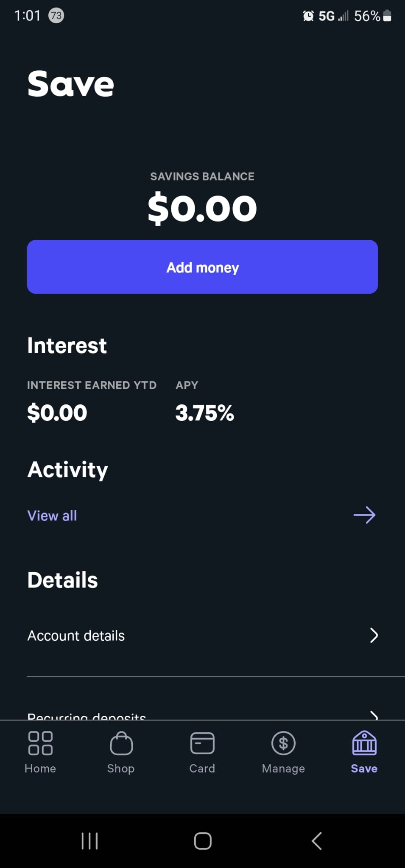Switch to the Shop tab label
The image size is (405, 868).
[x=121, y=768]
